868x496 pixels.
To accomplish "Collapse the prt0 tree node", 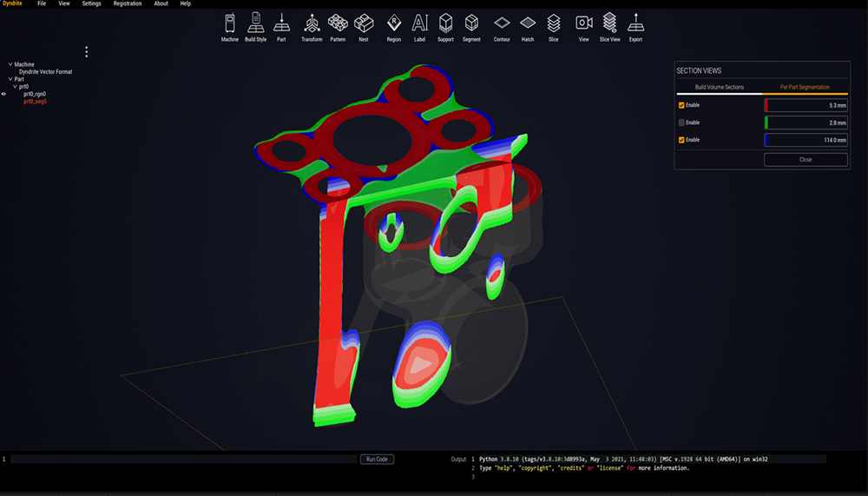I will pyautogui.click(x=15, y=87).
